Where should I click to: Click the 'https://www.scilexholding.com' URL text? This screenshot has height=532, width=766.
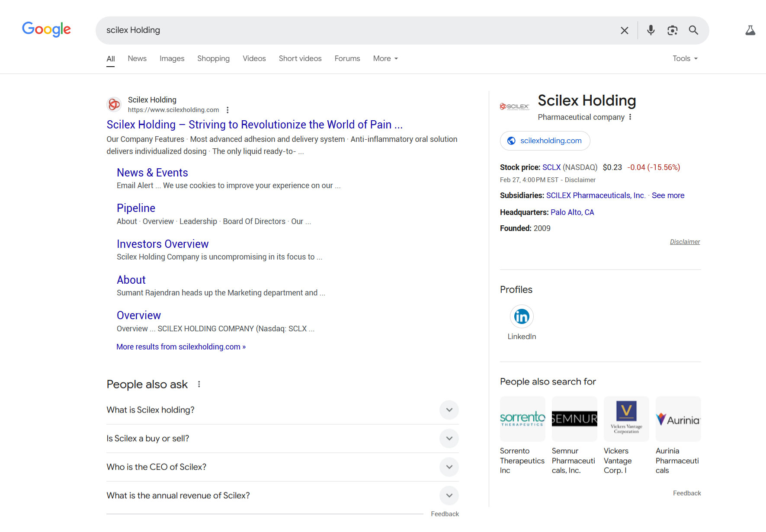[173, 110]
